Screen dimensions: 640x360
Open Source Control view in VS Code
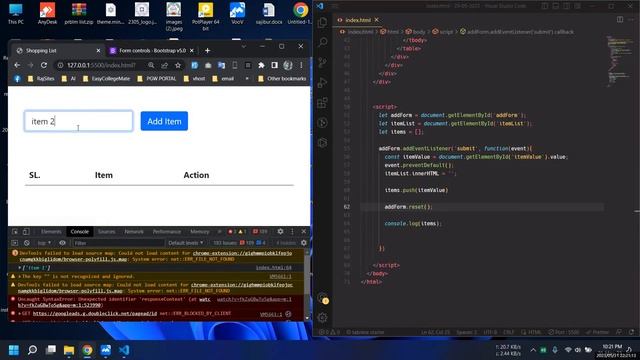click(322, 62)
